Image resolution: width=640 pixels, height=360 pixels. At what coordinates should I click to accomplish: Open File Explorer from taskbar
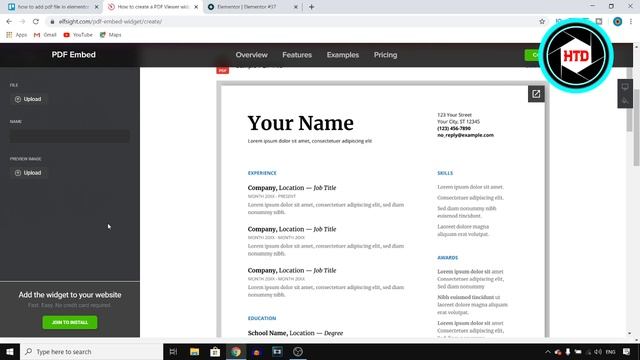point(194,351)
